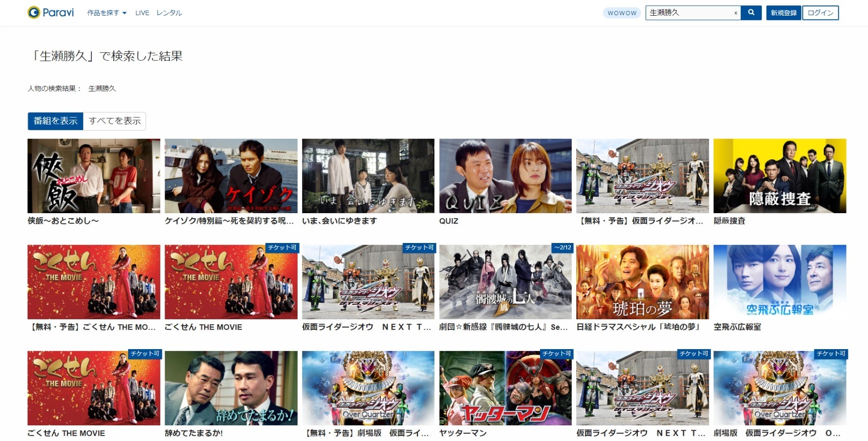Open the 空飛ぶ広報室 thumbnail
Image resolution: width=868 pixels, height=441 pixels.
click(780, 282)
